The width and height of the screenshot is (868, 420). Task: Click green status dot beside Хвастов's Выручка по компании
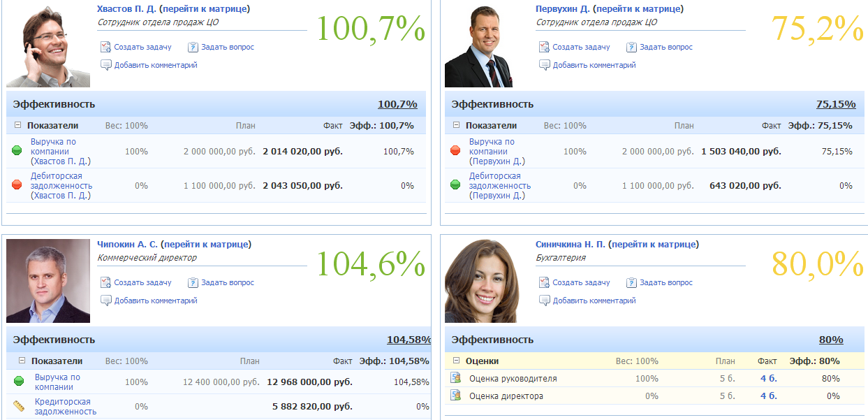17,151
